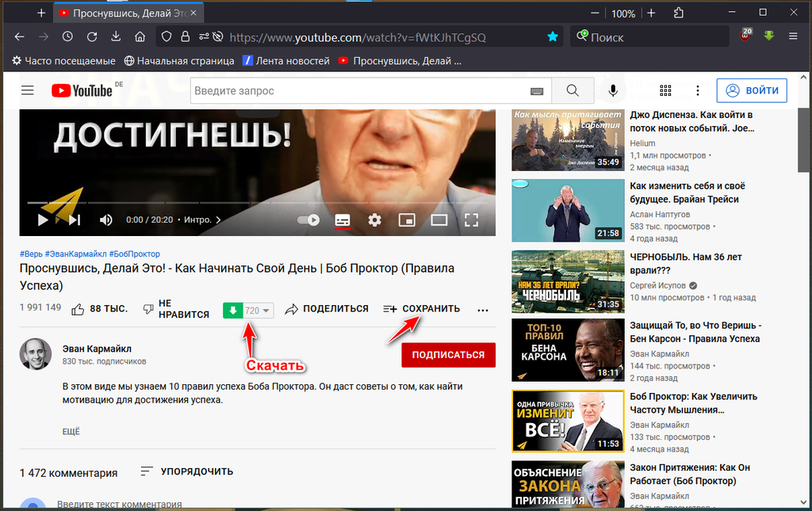
Task: Open Проснувшись, Делай bookmark
Action: [x=400, y=61]
